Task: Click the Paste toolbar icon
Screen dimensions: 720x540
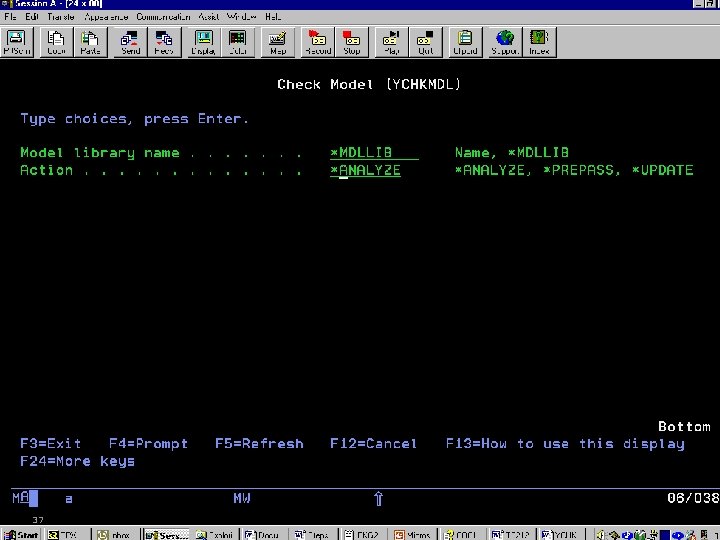Action: coord(90,42)
